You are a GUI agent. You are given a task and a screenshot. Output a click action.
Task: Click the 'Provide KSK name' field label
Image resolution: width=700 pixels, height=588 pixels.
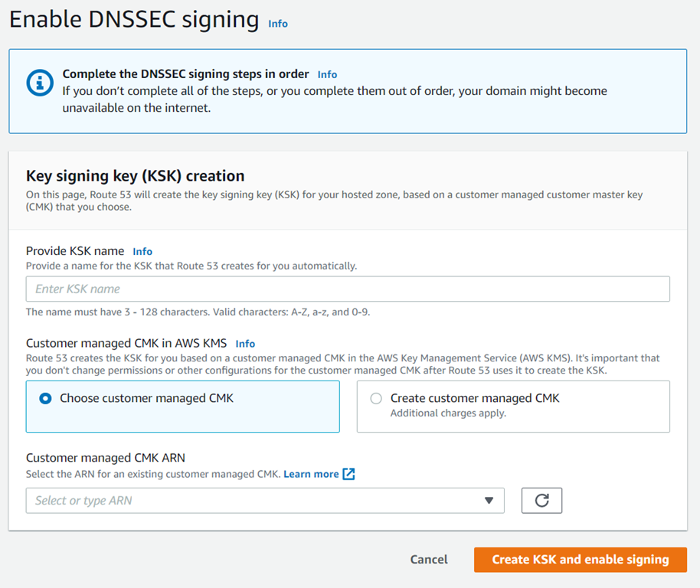coord(74,251)
